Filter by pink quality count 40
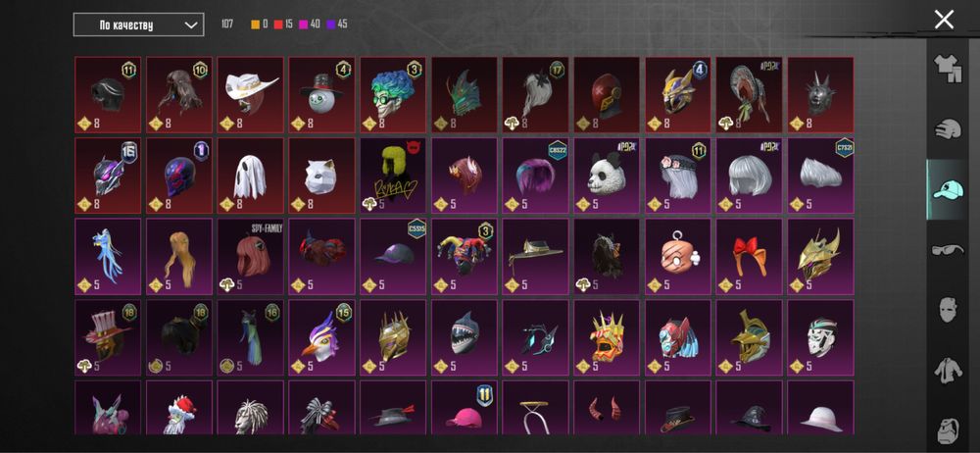The height and width of the screenshot is (453, 980). (310, 25)
